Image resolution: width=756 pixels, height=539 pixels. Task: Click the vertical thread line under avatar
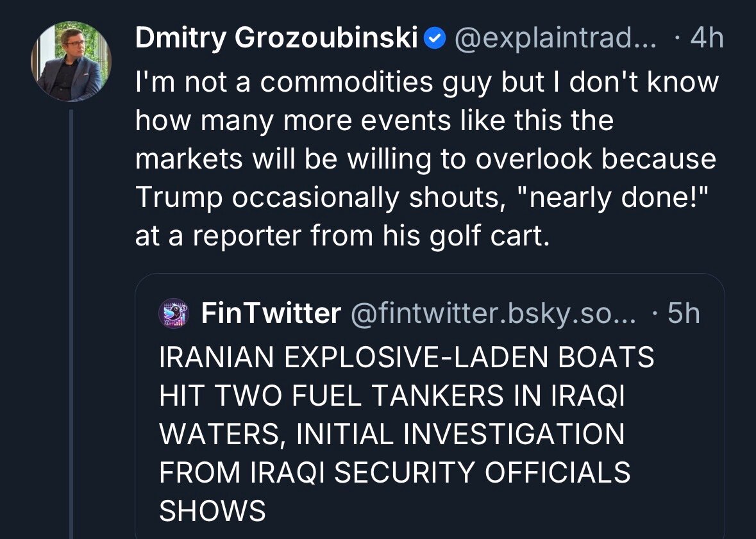tap(71, 320)
